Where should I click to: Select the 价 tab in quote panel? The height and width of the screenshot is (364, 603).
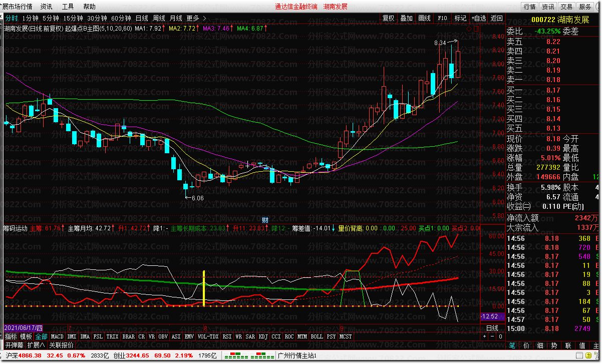tap(526, 345)
